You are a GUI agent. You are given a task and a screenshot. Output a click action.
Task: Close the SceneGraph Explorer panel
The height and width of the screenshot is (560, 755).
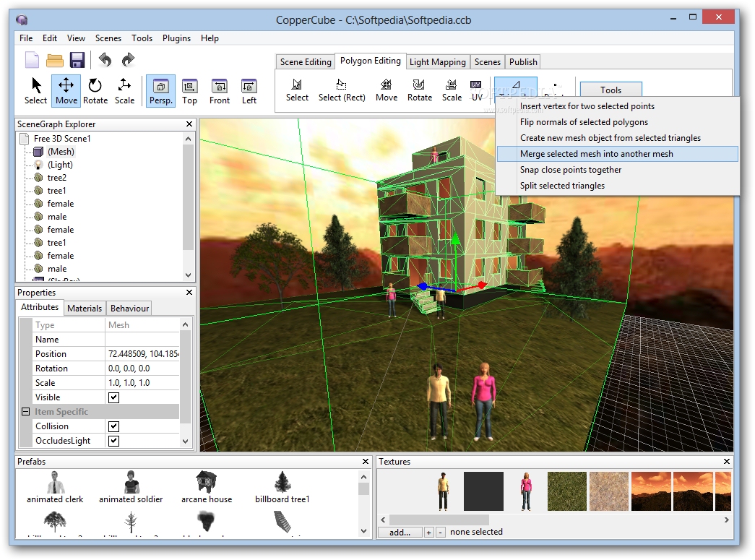189,124
